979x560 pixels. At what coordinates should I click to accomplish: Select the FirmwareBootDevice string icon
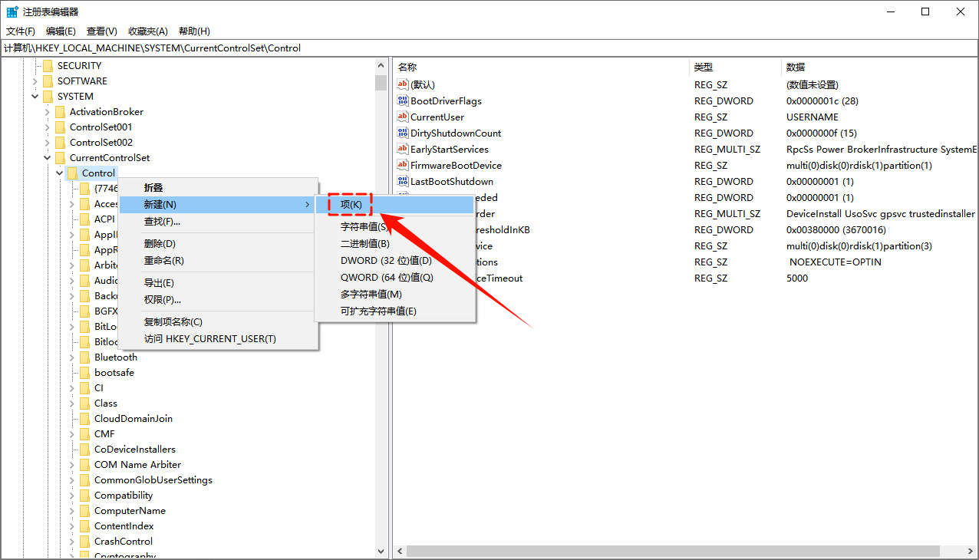click(403, 166)
